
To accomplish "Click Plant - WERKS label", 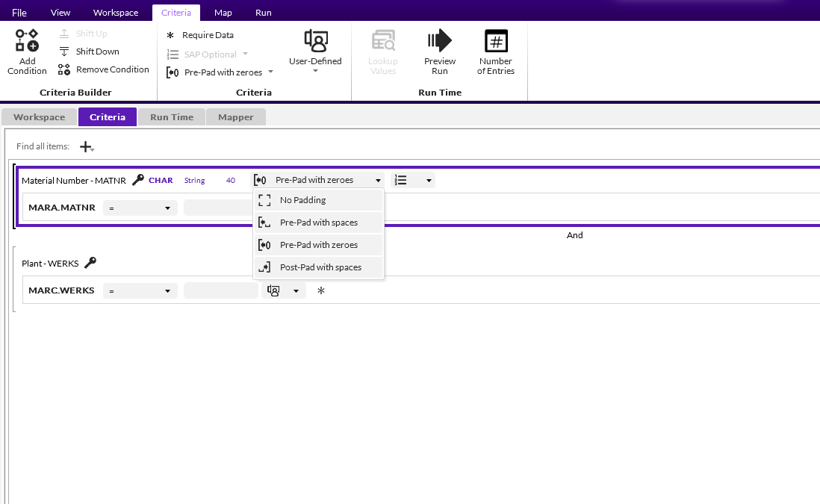I will pyautogui.click(x=50, y=263).
